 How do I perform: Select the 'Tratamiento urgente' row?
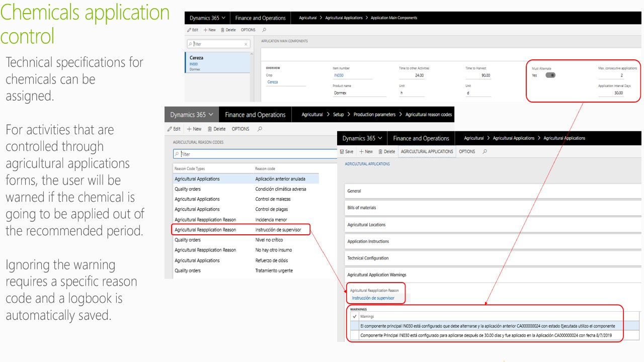pos(247,270)
